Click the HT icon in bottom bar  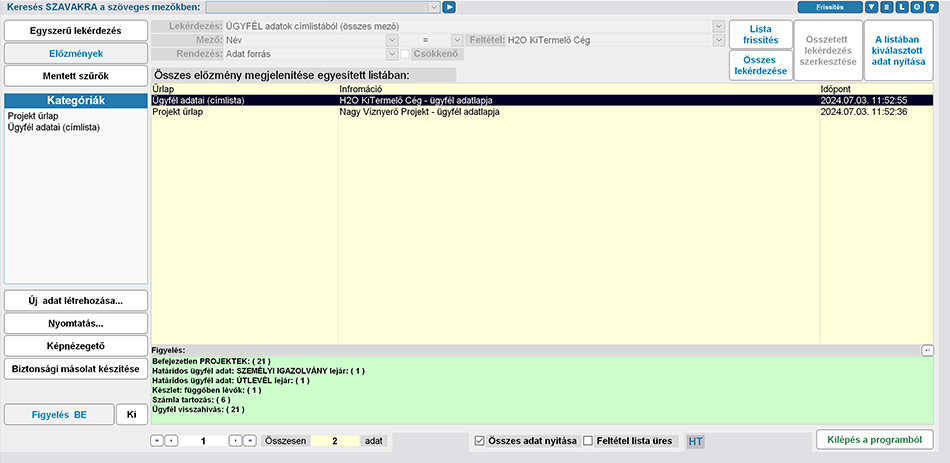696,441
